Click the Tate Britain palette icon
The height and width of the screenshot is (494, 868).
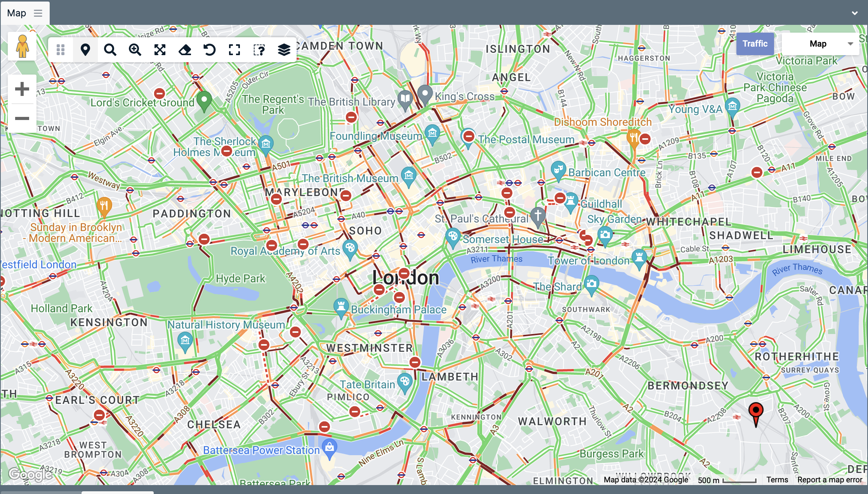pyautogui.click(x=405, y=383)
